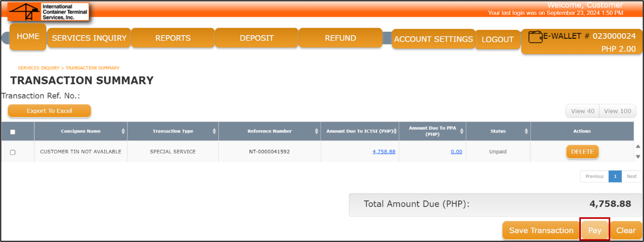Click the ICTSI company logo
Viewport: 644px width, 242px height.
coord(48,12)
